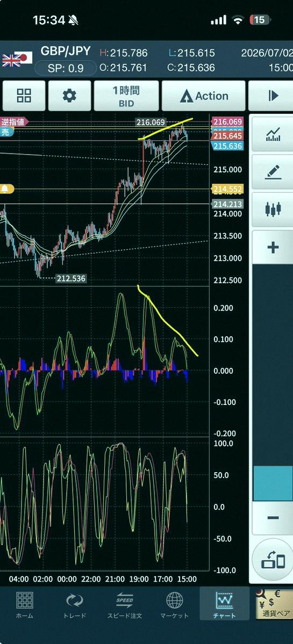
Task: Change the 1時間 BID timeframe selector
Action: [126, 96]
